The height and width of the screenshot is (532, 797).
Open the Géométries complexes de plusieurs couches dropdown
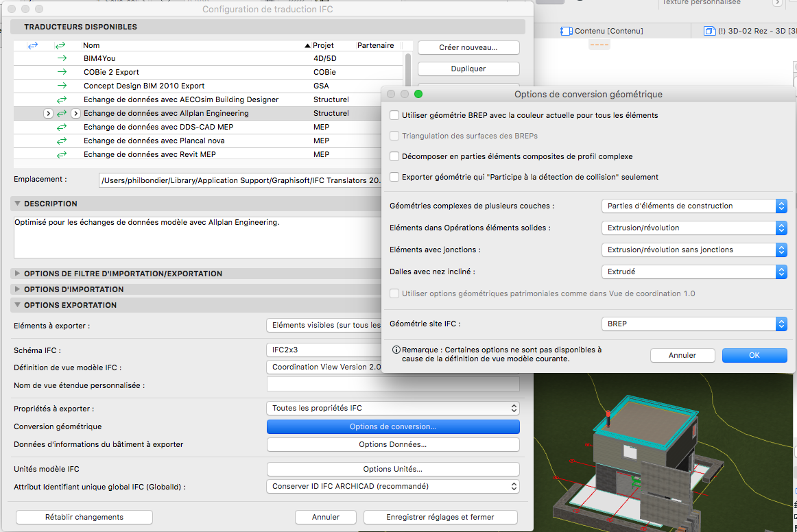point(693,206)
